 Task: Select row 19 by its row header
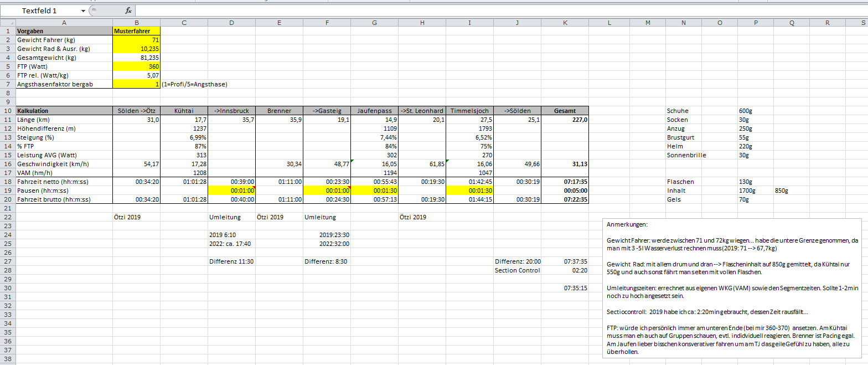tap(8, 191)
